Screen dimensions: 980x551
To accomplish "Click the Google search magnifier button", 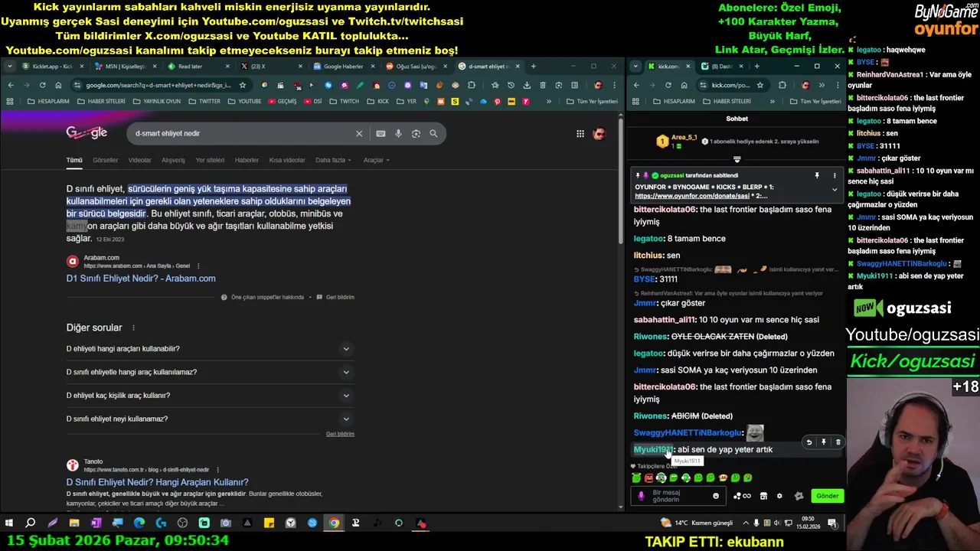I will pos(433,133).
